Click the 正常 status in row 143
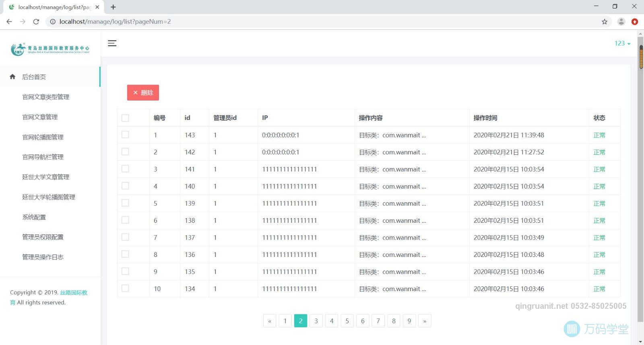This screenshot has width=644, height=345. 599,135
